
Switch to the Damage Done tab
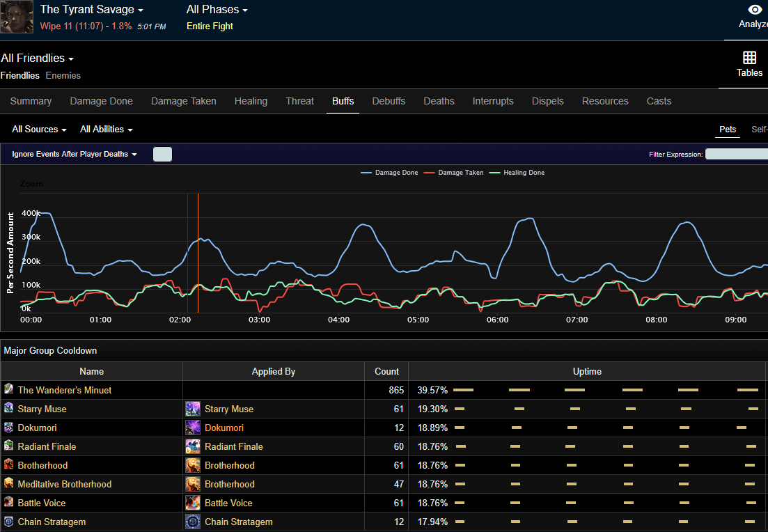(x=102, y=101)
